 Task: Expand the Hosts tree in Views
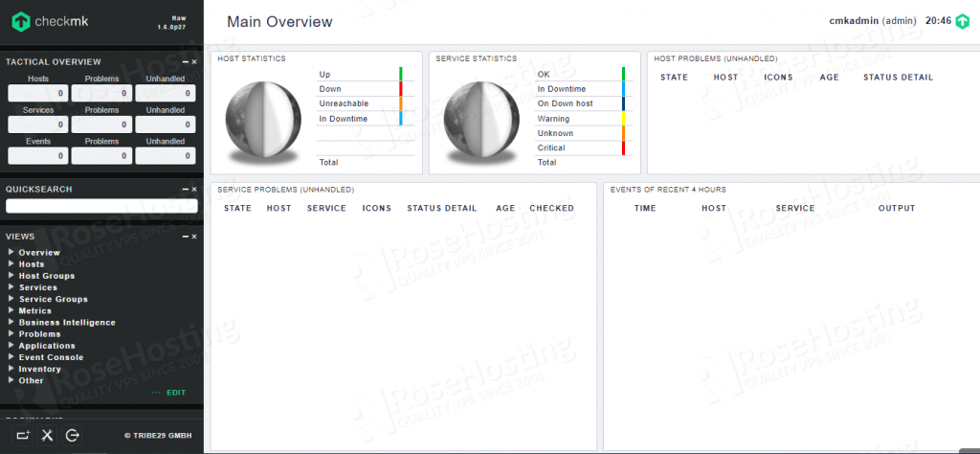tap(11, 264)
